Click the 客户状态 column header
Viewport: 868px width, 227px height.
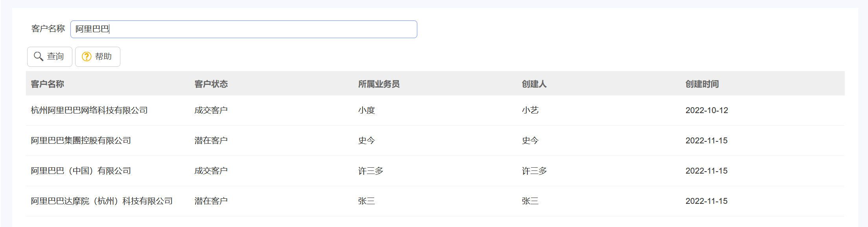[x=211, y=84]
